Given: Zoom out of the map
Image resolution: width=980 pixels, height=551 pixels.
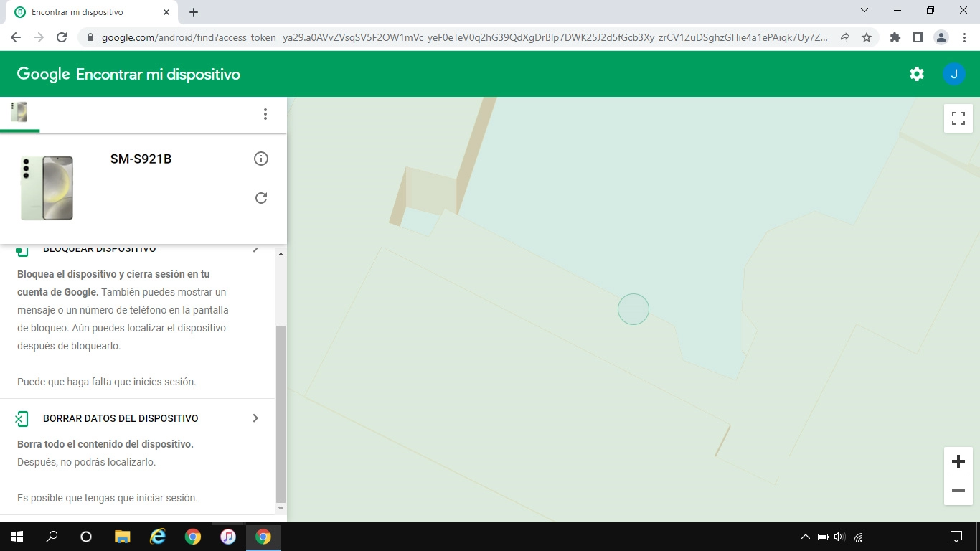Looking at the screenshot, I should 958,491.
